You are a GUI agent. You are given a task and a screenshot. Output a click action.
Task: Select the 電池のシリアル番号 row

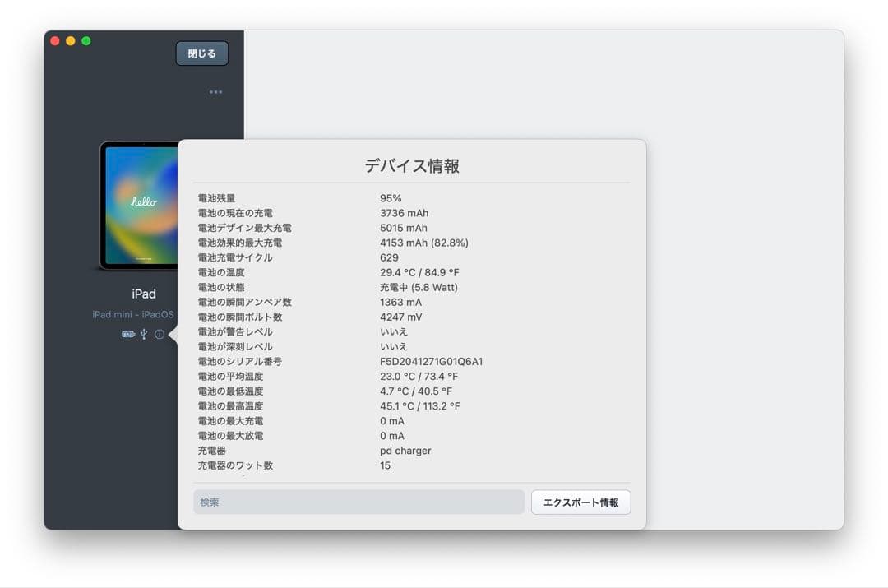coord(329,361)
